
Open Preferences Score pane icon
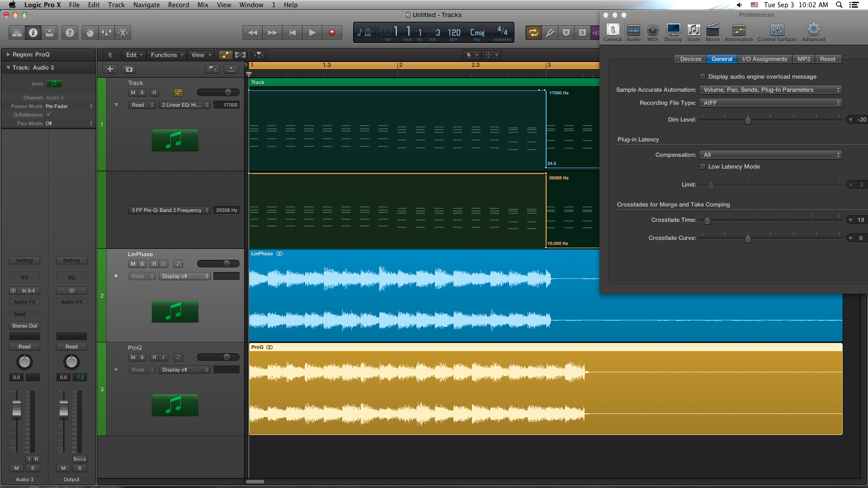point(693,33)
